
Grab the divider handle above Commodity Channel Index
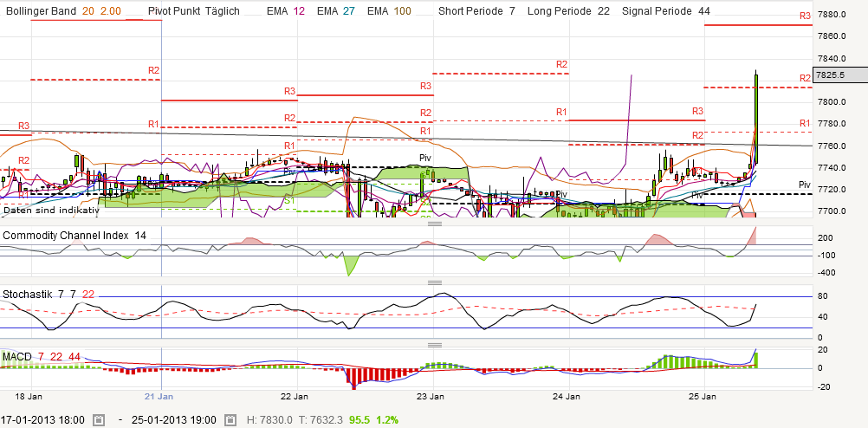coord(435,224)
